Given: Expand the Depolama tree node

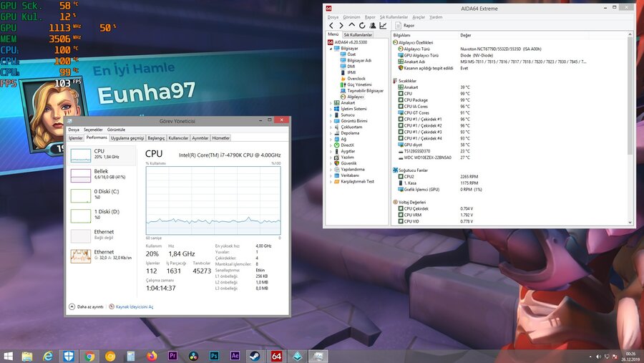Looking at the screenshot, I should click(x=331, y=133).
